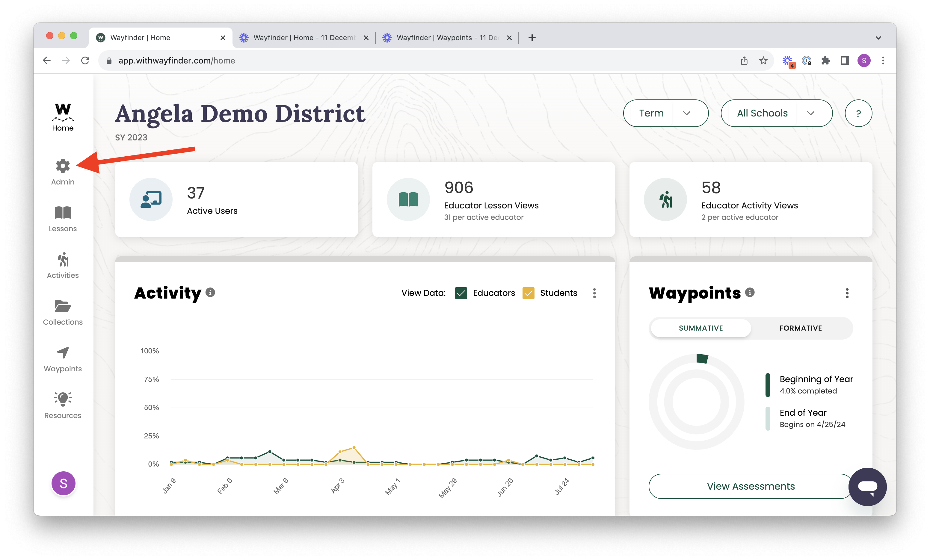Switch Waypoints view to Formative
The width and height of the screenshot is (930, 560).
[801, 328]
